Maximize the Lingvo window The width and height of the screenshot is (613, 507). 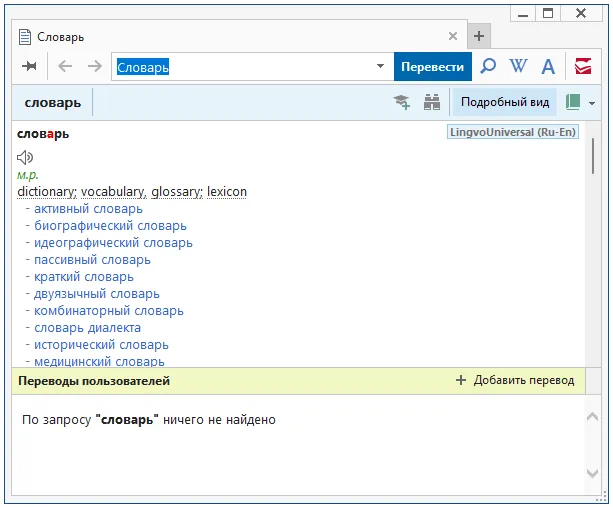tap(548, 14)
